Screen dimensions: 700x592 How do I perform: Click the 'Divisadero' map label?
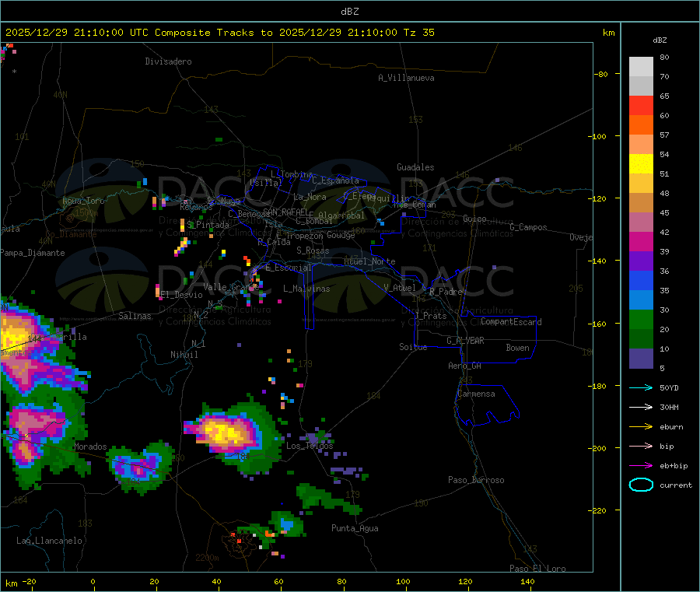[168, 61]
